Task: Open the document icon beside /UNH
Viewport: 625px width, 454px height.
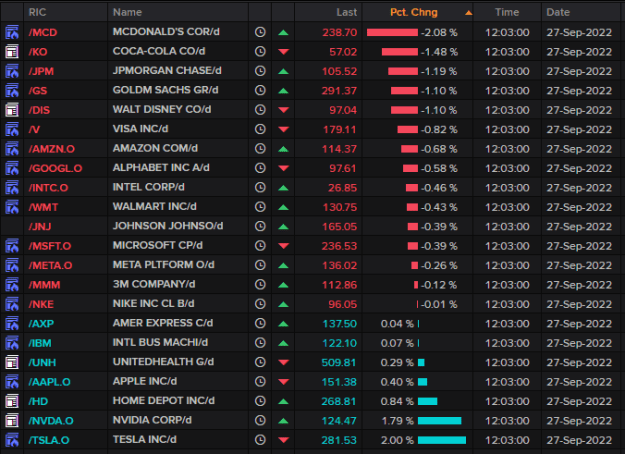Action: (x=12, y=362)
